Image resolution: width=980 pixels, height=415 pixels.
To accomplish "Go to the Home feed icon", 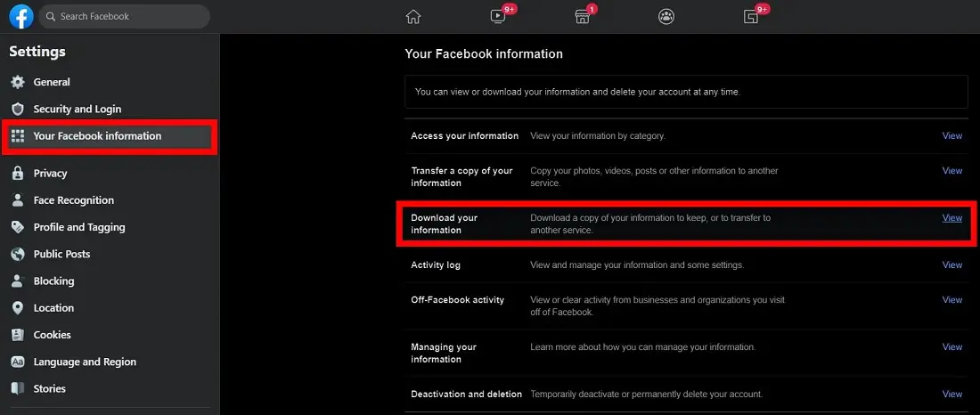I will [x=412, y=16].
